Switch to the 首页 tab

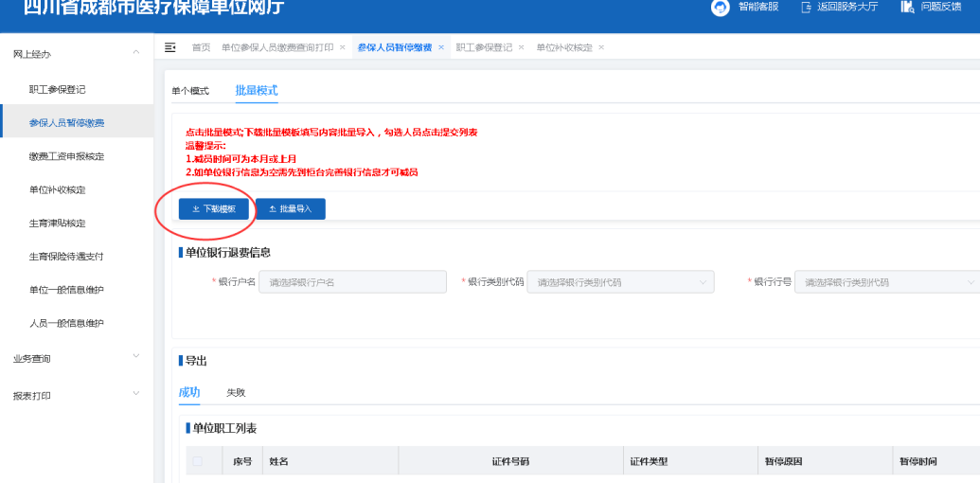point(202,47)
